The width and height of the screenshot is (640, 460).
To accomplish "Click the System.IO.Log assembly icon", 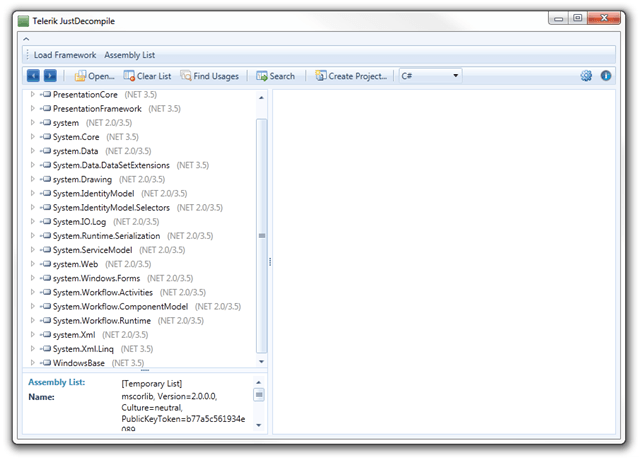I will (46, 222).
